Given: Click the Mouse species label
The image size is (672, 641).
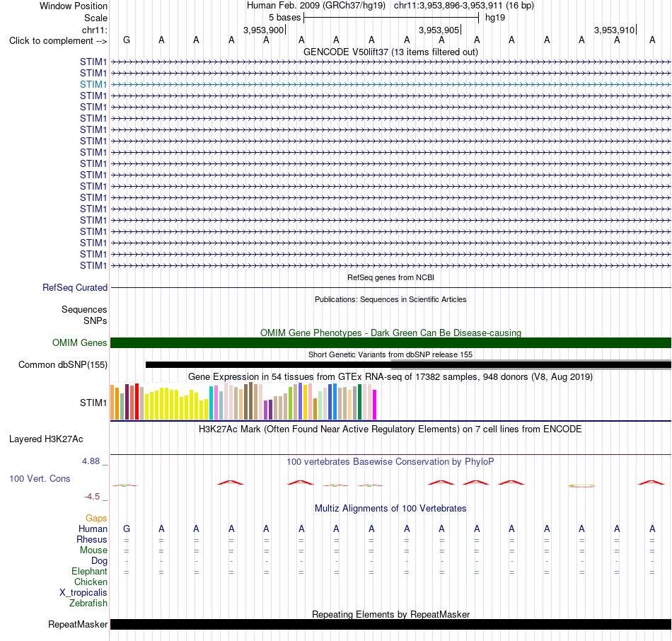Looking at the screenshot, I should [x=93, y=550].
